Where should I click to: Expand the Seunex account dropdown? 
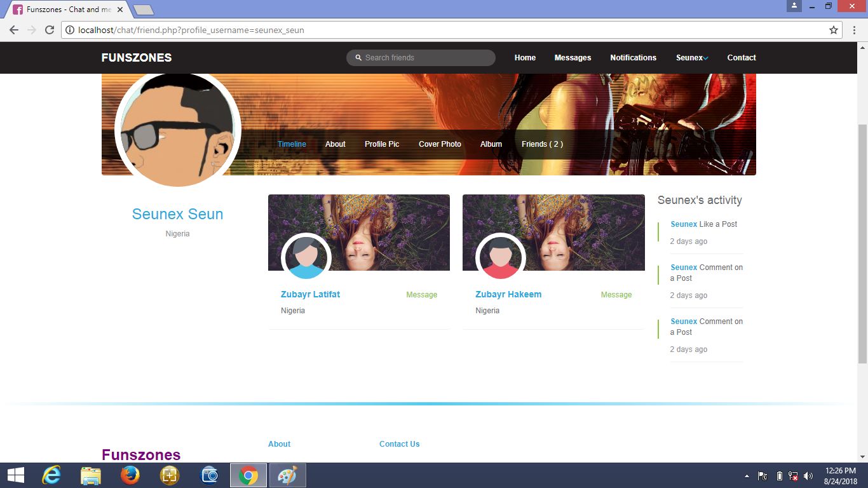point(692,58)
